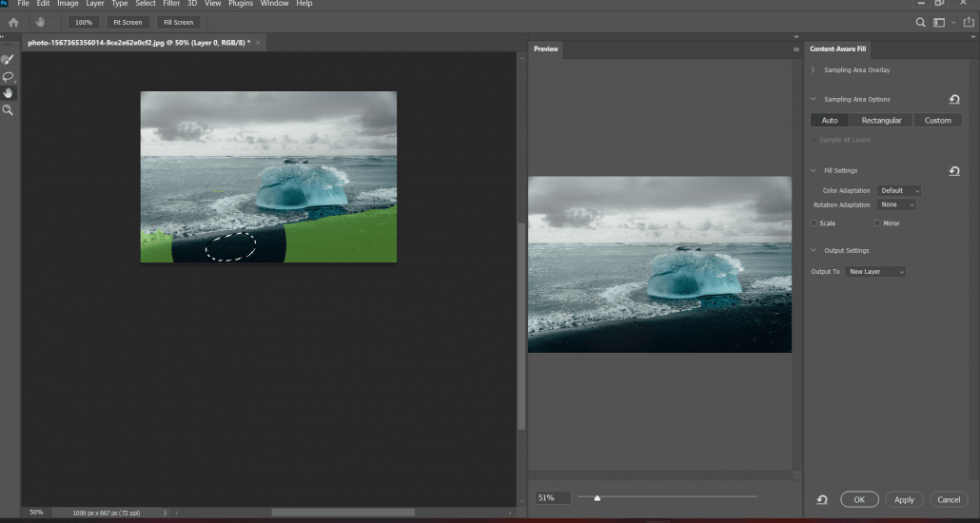Open the Image menu
980x523 pixels.
click(x=68, y=3)
